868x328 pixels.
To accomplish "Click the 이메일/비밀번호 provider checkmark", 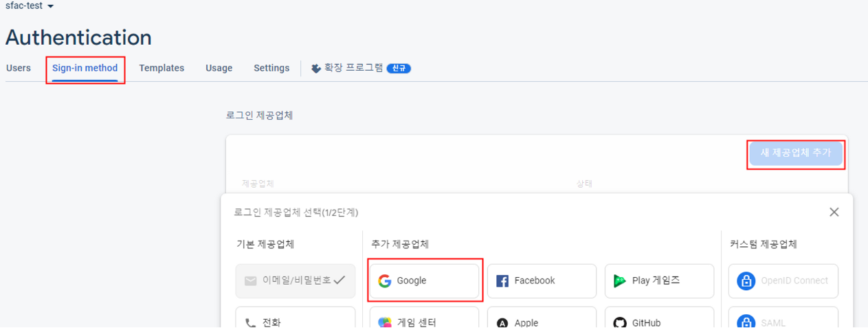I will pyautogui.click(x=339, y=281).
